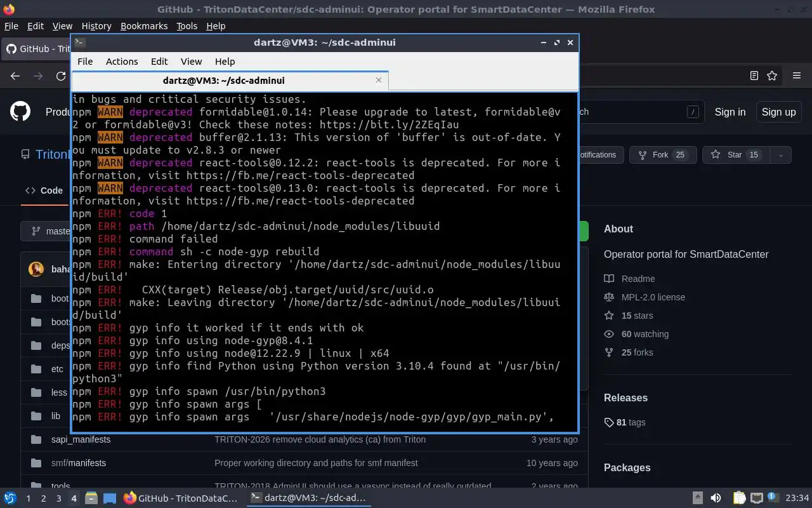Open Firefox View menu
Viewport: 812px width, 508px height.
(62, 26)
